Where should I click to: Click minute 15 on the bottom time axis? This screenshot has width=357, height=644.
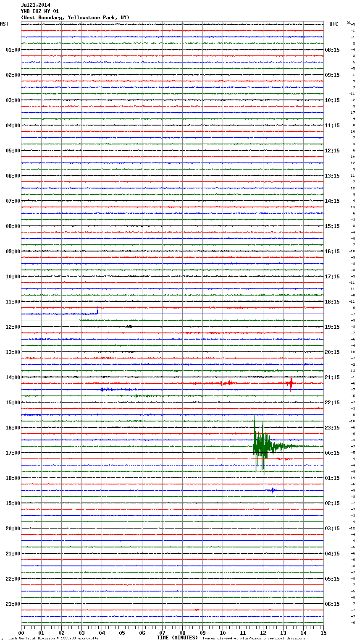point(323,633)
